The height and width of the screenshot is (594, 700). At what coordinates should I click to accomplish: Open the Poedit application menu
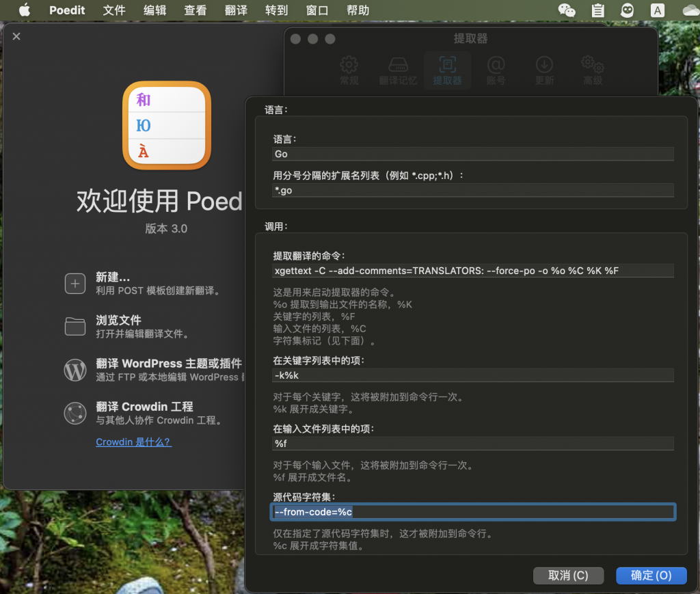(x=67, y=10)
